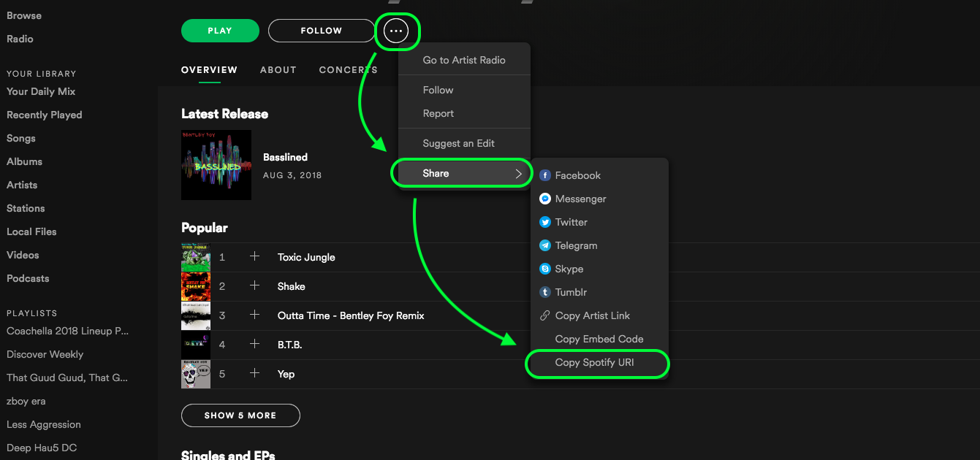
Task: Add Outta Time remix with its plus icon
Action: click(254, 315)
